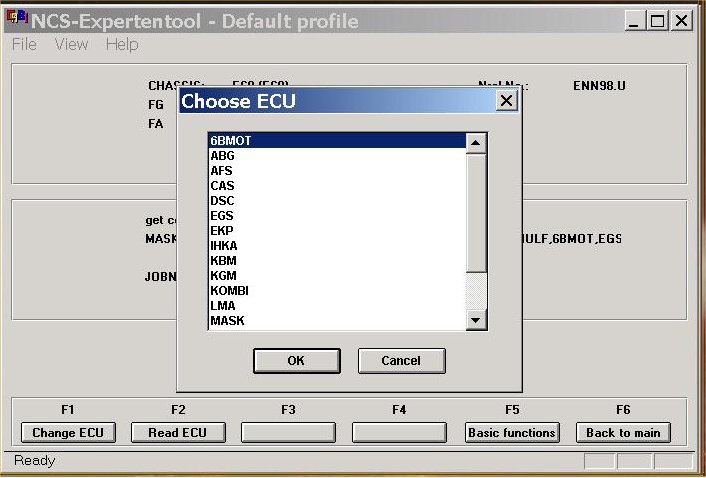
Task: Select ABG in the ECU list
Action: (337, 156)
